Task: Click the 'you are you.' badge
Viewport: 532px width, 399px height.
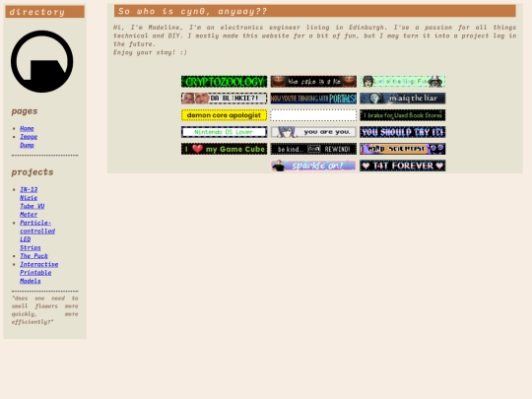Action: coord(313,132)
